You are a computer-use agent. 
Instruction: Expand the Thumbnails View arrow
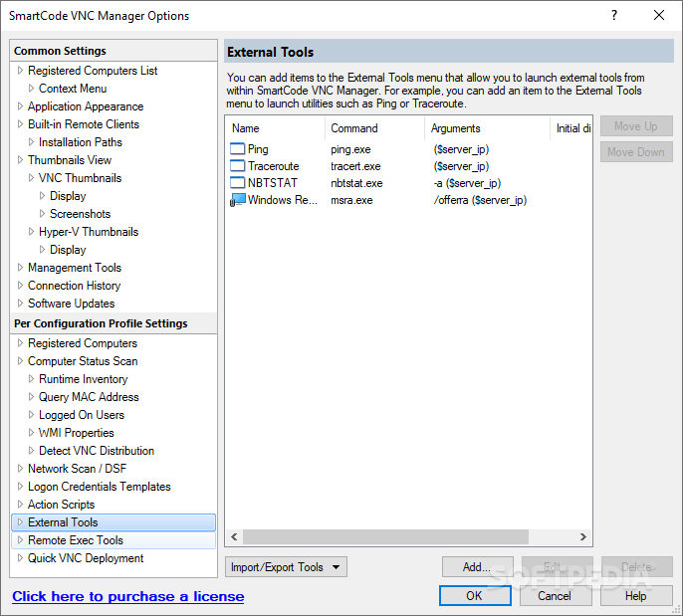click(20, 160)
